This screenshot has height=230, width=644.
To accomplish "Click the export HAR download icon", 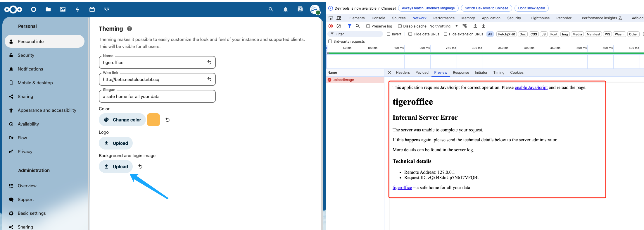I will click(x=484, y=26).
